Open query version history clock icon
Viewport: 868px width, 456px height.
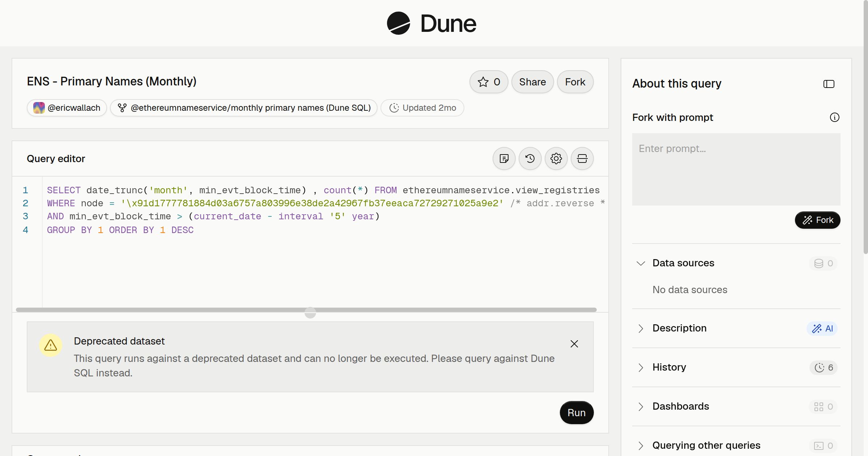(530, 159)
